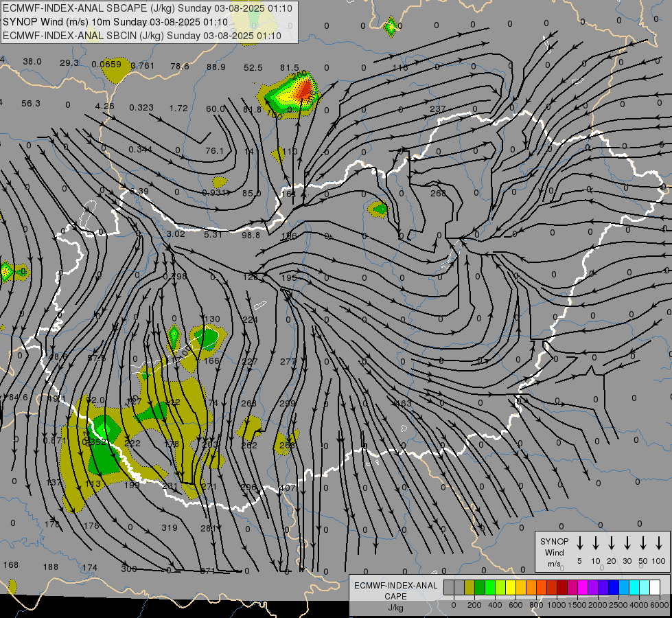Image resolution: width=672 pixels, height=618 pixels.
Task: Click the map value '88.9'
Action: click(x=216, y=67)
